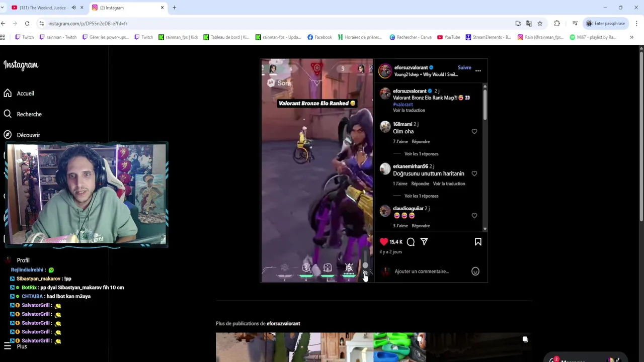Viewport: 644px width, 362px height.
Task: Like the comment by claudioaguiiar
Action: tap(474, 216)
